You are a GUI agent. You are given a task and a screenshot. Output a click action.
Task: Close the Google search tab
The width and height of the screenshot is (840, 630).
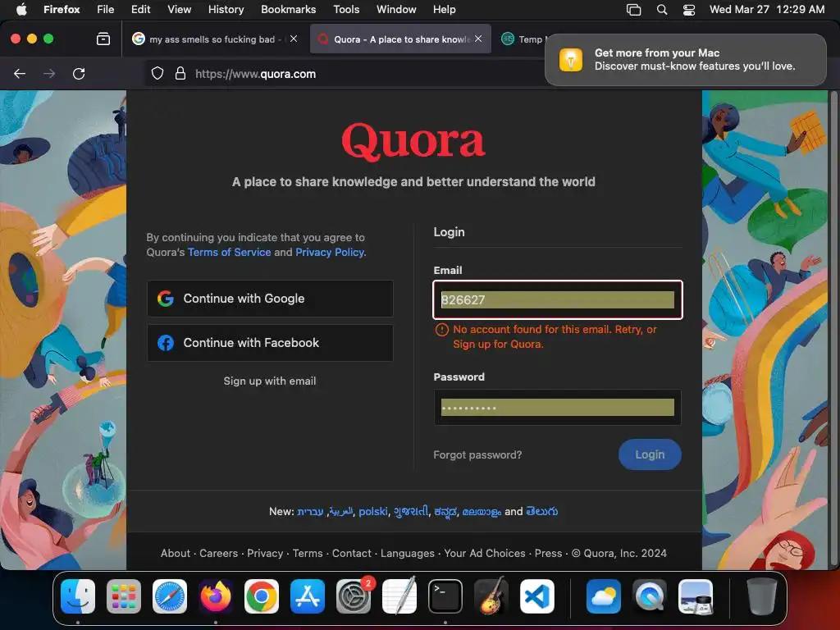[x=294, y=39]
